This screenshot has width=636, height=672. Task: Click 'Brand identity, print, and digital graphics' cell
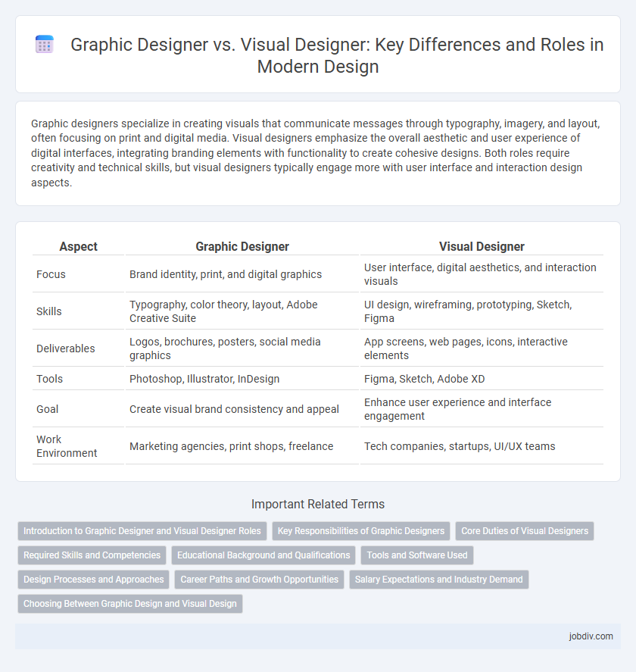click(242, 274)
